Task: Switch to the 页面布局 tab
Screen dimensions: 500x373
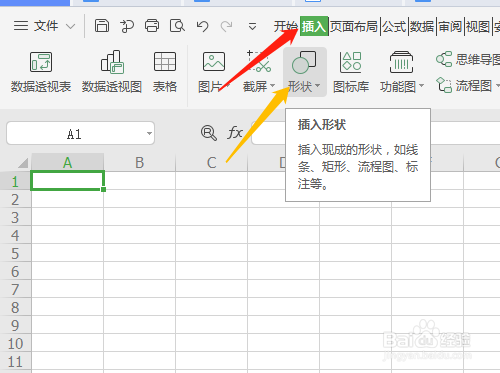Action: pyautogui.click(x=354, y=26)
